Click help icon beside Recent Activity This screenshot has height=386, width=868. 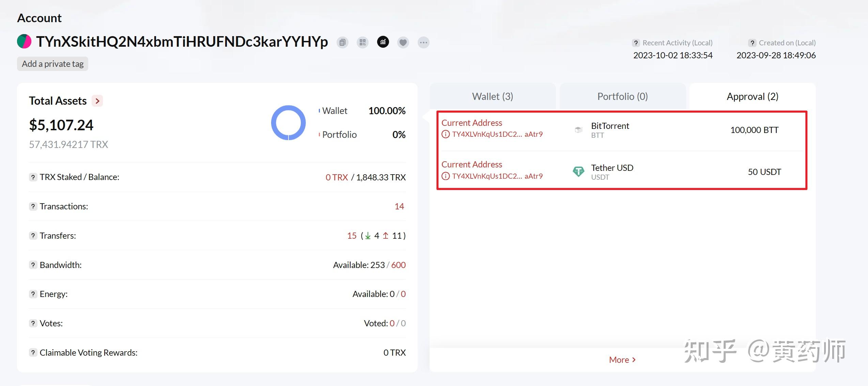[636, 43]
